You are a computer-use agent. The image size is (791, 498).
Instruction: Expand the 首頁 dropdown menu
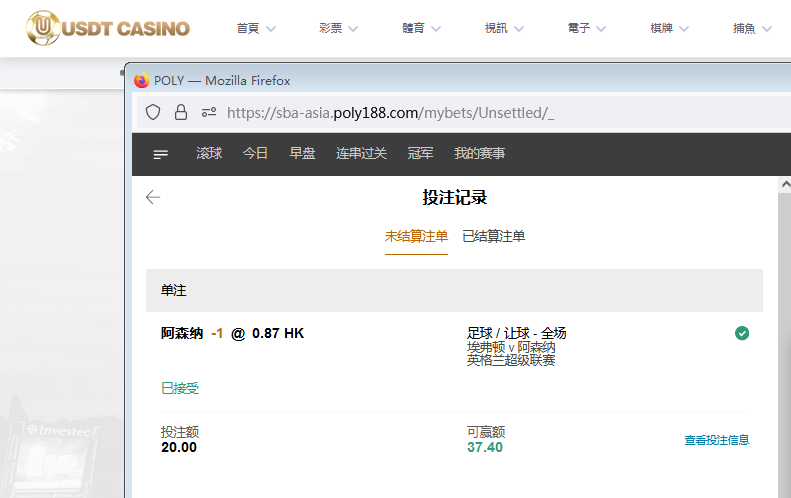tap(256, 28)
